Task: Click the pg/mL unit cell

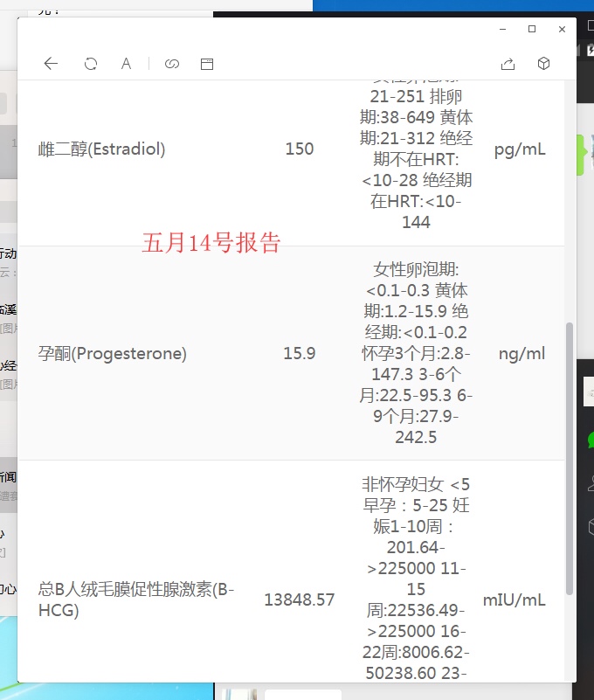Action: (520, 149)
